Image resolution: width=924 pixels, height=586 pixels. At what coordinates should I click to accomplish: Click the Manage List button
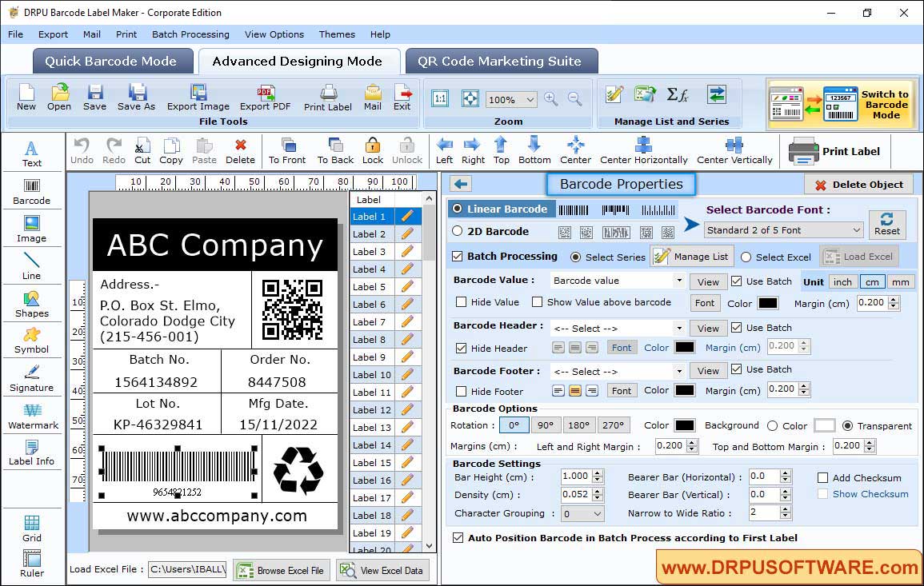coord(692,256)
